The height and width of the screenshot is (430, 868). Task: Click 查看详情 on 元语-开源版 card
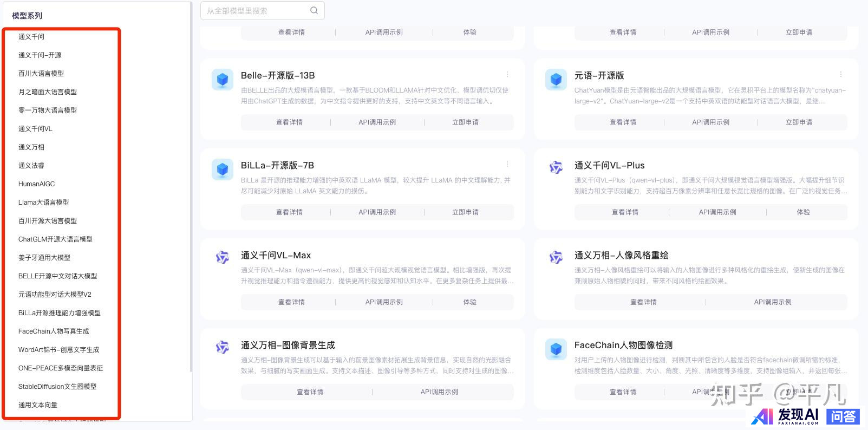(623, 122)
